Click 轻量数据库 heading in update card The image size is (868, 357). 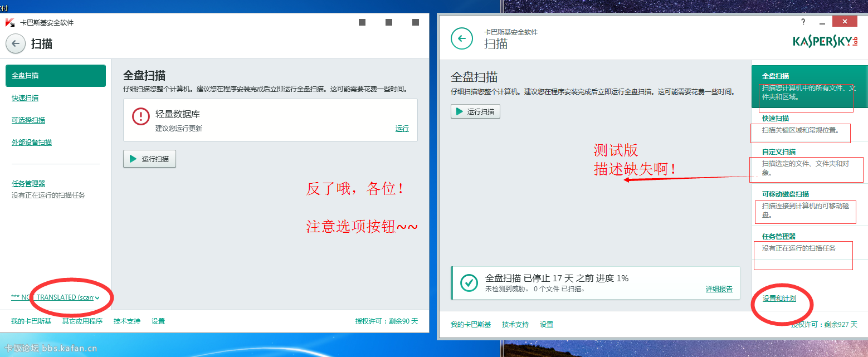[178, 114]
